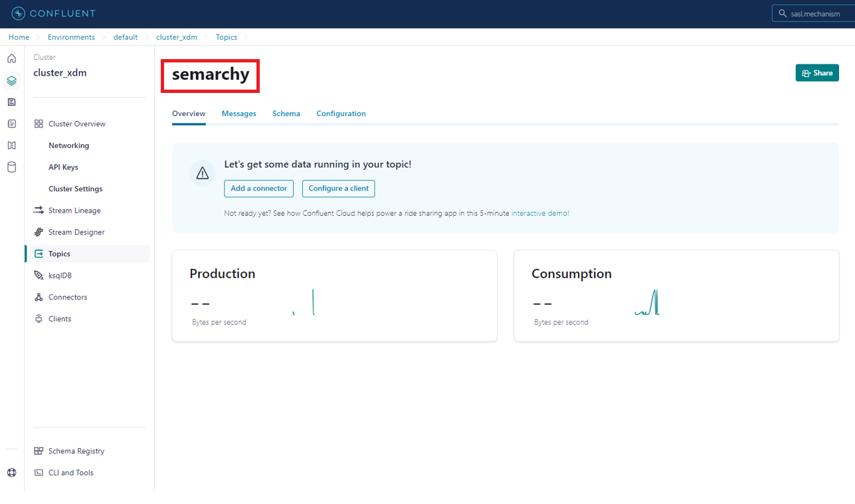Screen dimensions: 855x504
Task: Click the database cylinder icon in rail
Action: tap(11, 167)
